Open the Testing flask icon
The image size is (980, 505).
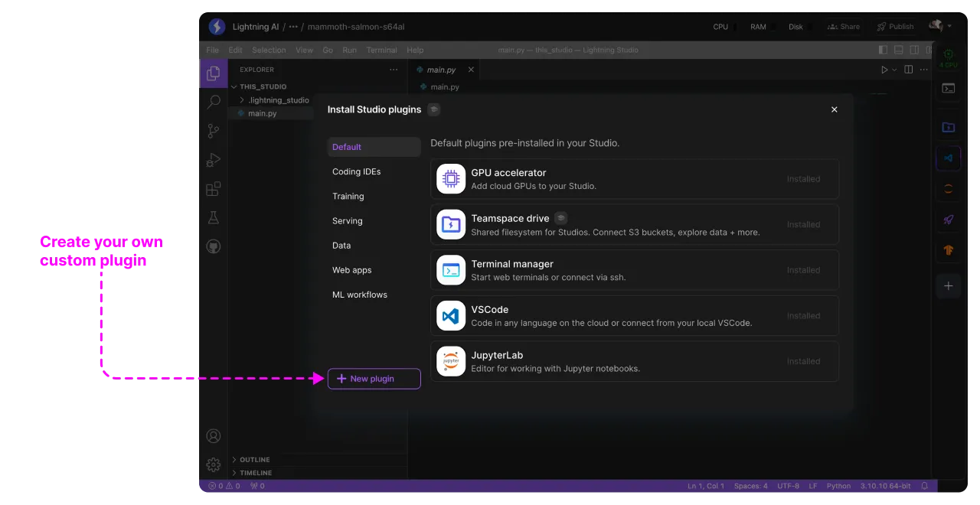point(214,218)
